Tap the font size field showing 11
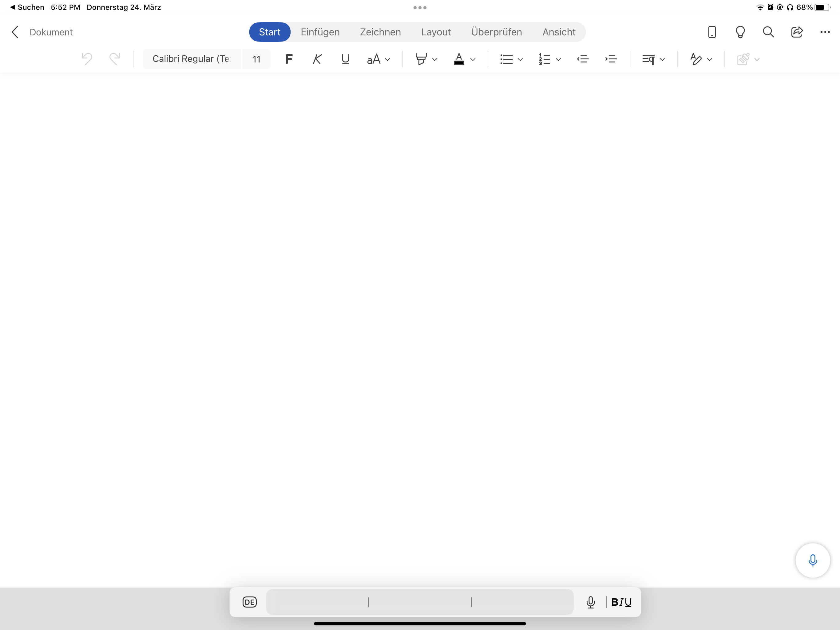 coord(256,59)
